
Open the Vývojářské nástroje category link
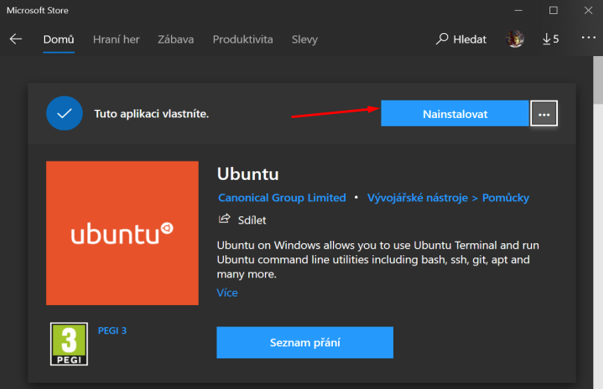(x=418, y=198)
